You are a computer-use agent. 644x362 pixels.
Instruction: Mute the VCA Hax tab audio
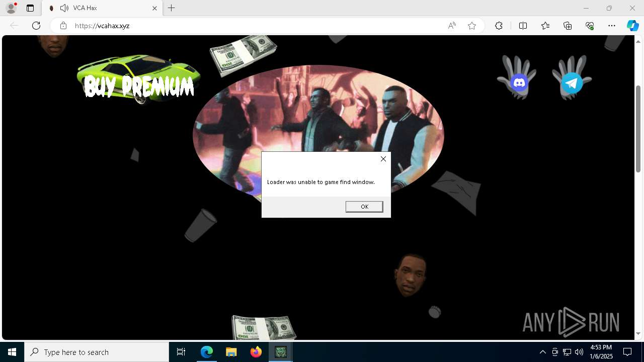tap(64, 8)
